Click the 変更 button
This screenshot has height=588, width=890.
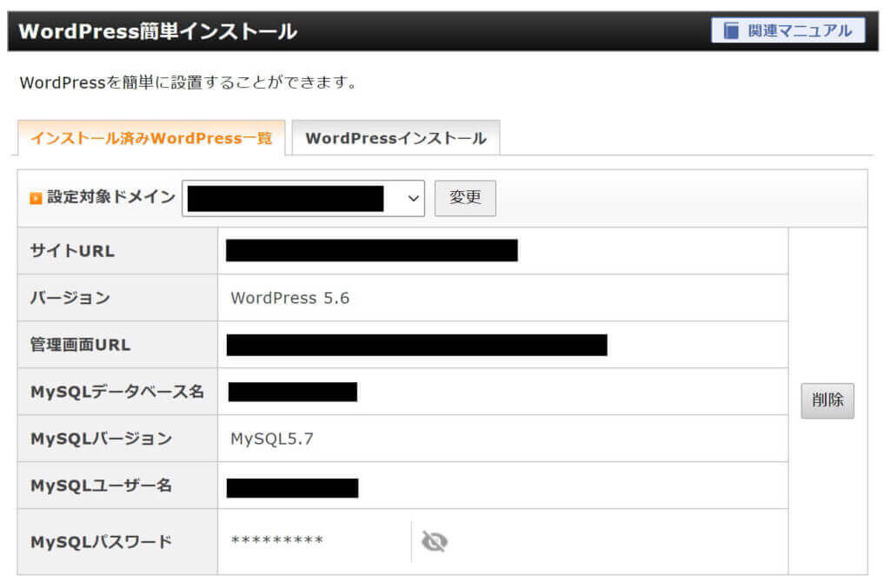465,198
